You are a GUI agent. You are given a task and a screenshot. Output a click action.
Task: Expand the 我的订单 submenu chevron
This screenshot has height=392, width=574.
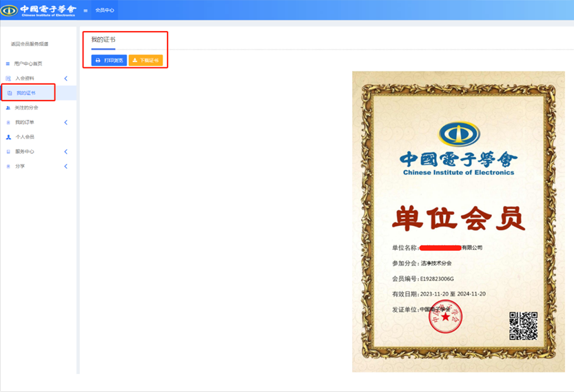coord(66,122)
